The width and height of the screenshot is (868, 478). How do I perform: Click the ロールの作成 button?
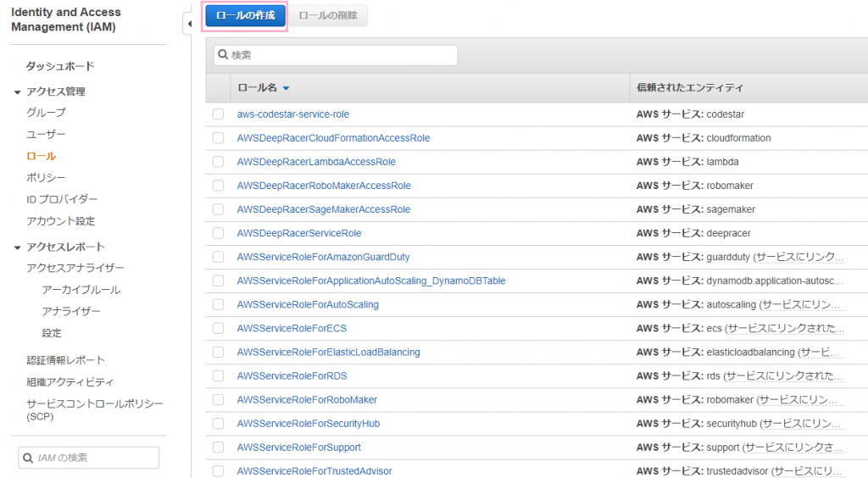coord(245,15)
